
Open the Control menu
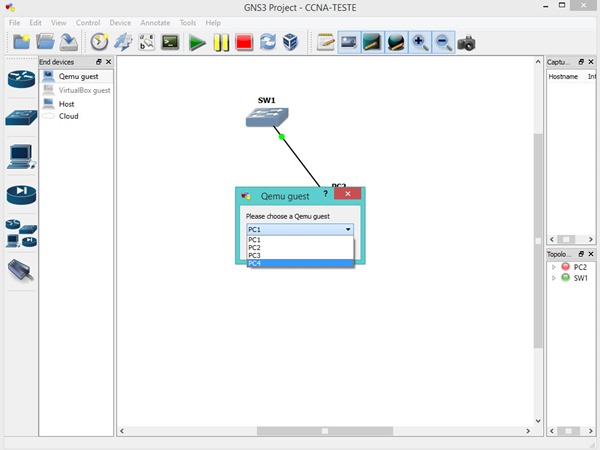[88, 23]
